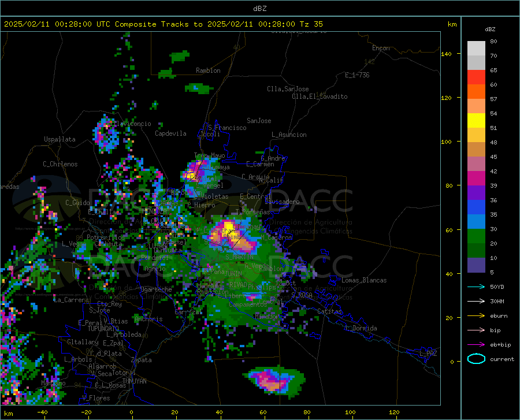Click the Lomas_Blancas label

[x=364, y=280]
